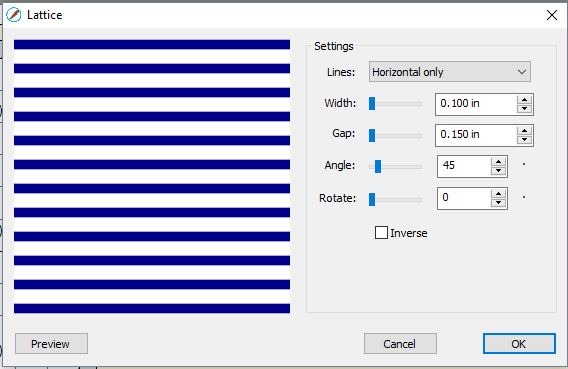Cancel the Lattice dialog
The height and width of the screenshot is (369, 568).
point(400,343)
